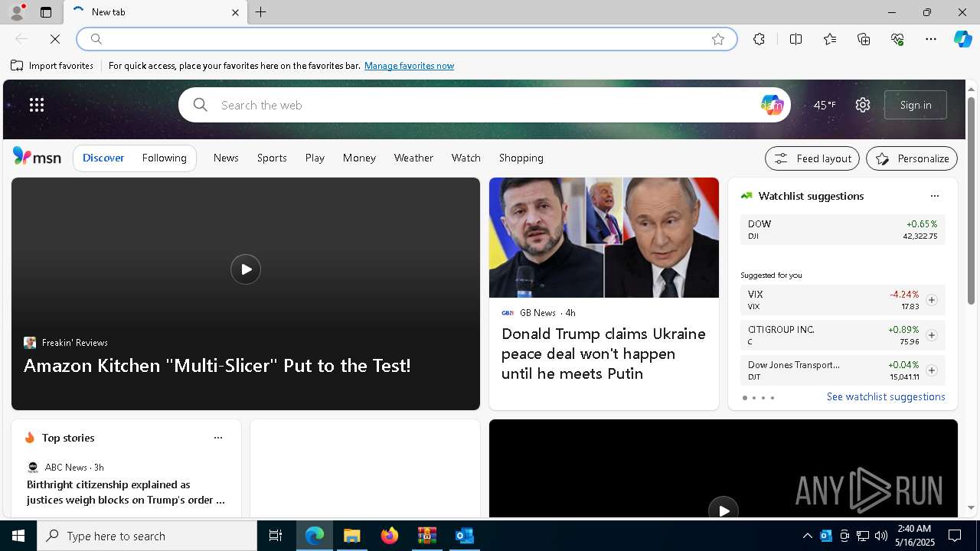The height and width of the screenshot is (551, 980).
Task: Select the Discover tab
Action: 103,158
